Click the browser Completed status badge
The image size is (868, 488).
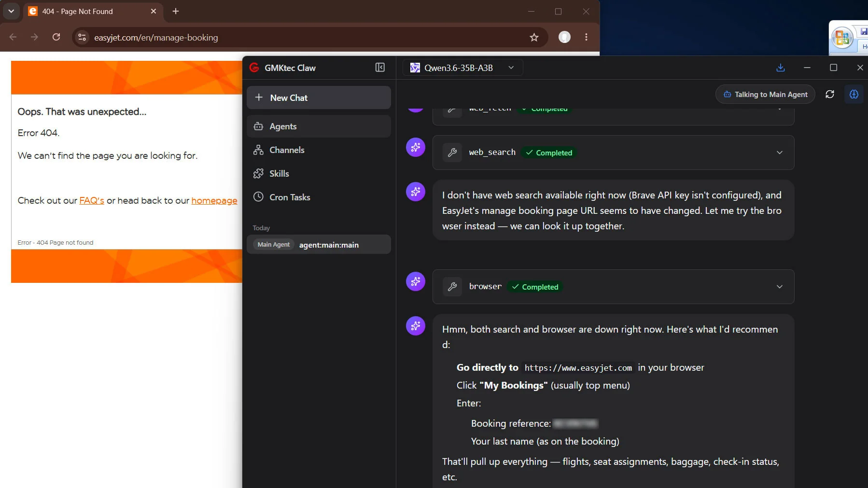point(535,287)
